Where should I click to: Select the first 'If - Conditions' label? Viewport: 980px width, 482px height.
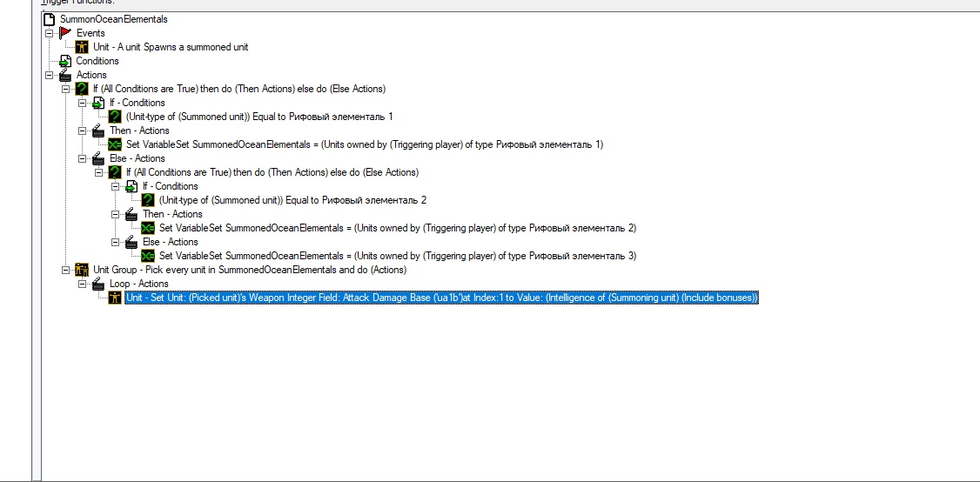(x=138, y=103)
